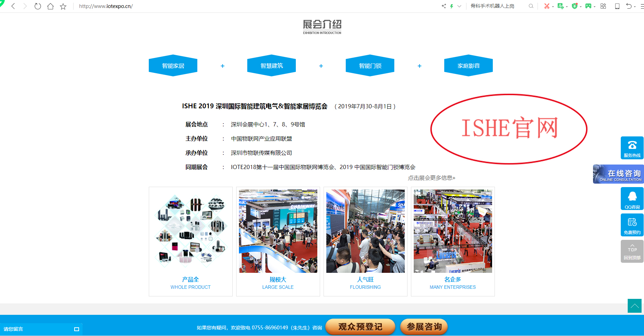Click the green shield payment icon
Viewport: 644px width, 336px height.
[575, 6]
